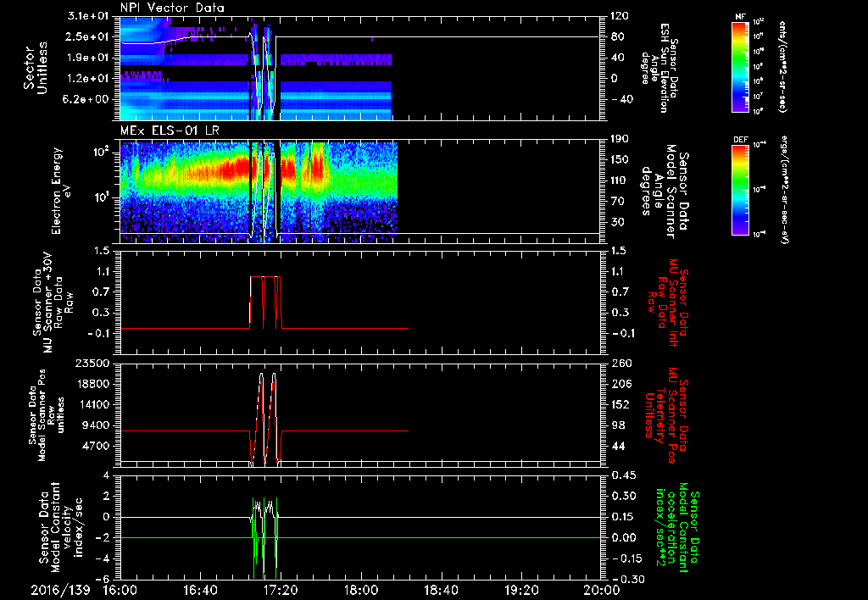This screenshot has height=600, width=868.
Task: Click the "2.5e+01" sector tick value
Action: coord(87,36)
